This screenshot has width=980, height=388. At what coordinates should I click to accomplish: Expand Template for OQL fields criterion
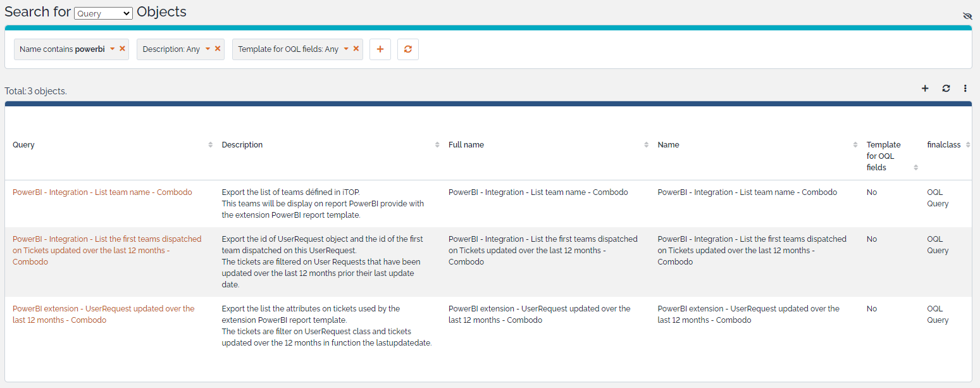coord(346,49)
